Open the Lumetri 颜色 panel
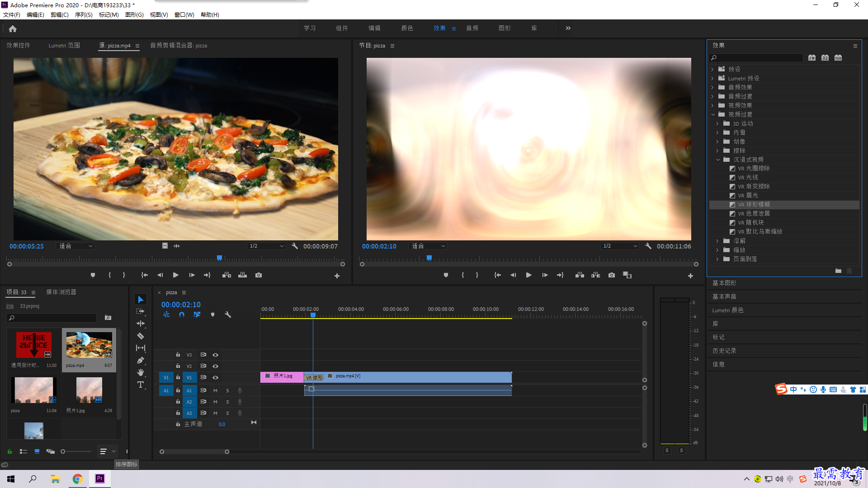This screenshot has height=488, width=868. click(728, 310)
